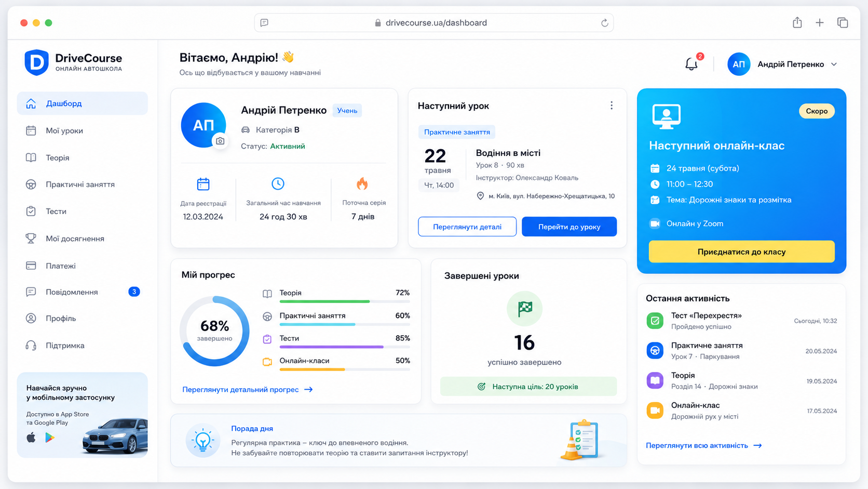Open notifications bell with red badge
The width and height of the screenshot is (868, 489).
[x=691, y=64]
